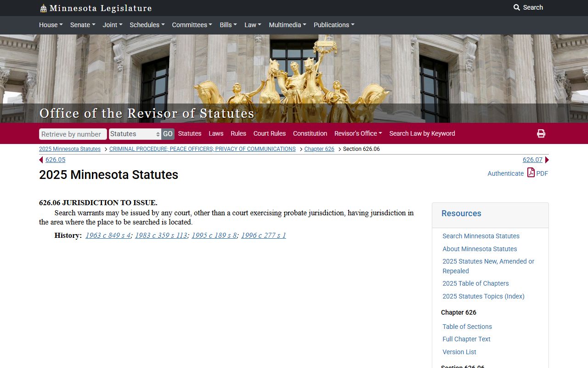Click the magnifying glass search icon

517,7
